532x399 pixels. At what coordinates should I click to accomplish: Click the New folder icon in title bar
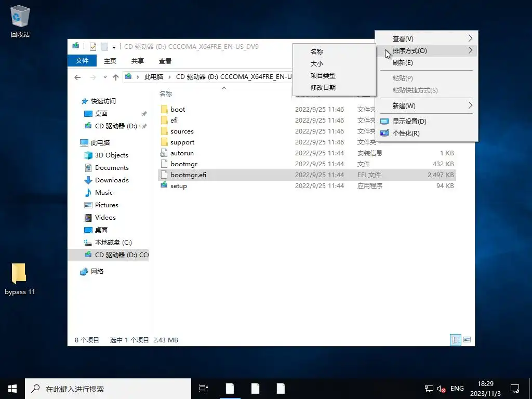(x=104, y=46)
